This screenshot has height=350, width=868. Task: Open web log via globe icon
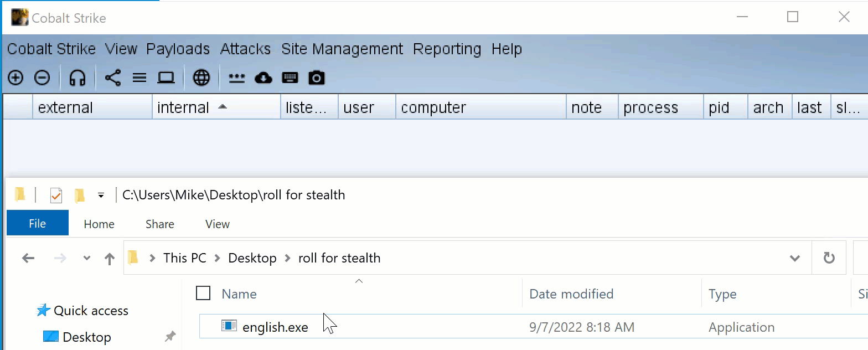tap(201, 78)
